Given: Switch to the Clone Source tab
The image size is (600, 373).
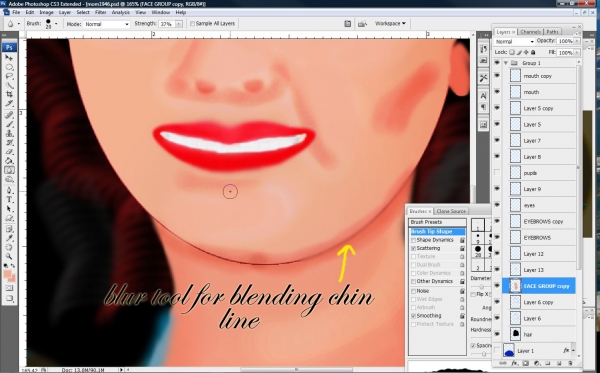Looking at the screenshot, I should click(x=451, y=211).
